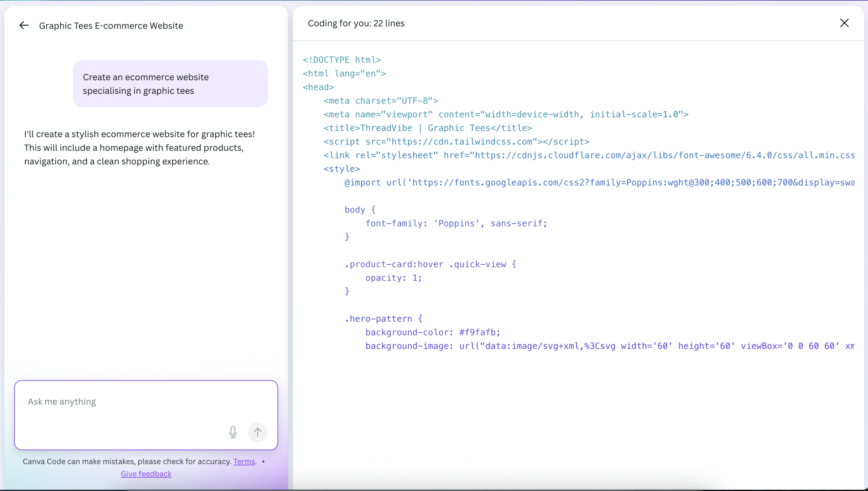868x491 pixels.
Task: Click the user message about graphic tees
Action: click(x=171, y=84)
